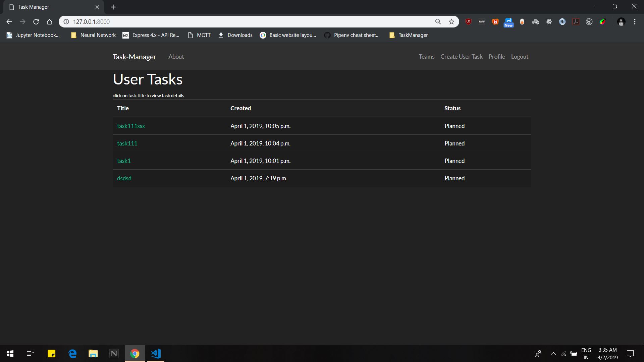This screenshot has width=644, height=362.
Task: Open React Developer Tools extension
Action: coord(549,21)
